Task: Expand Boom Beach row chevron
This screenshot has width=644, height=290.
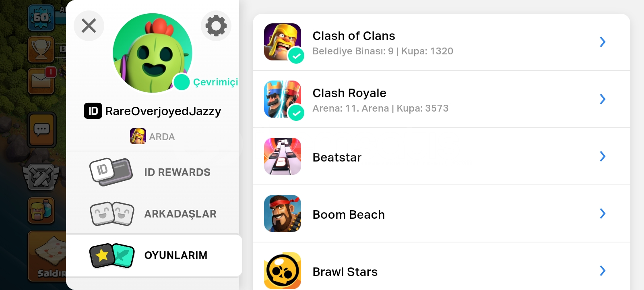Action: [603, 213]
